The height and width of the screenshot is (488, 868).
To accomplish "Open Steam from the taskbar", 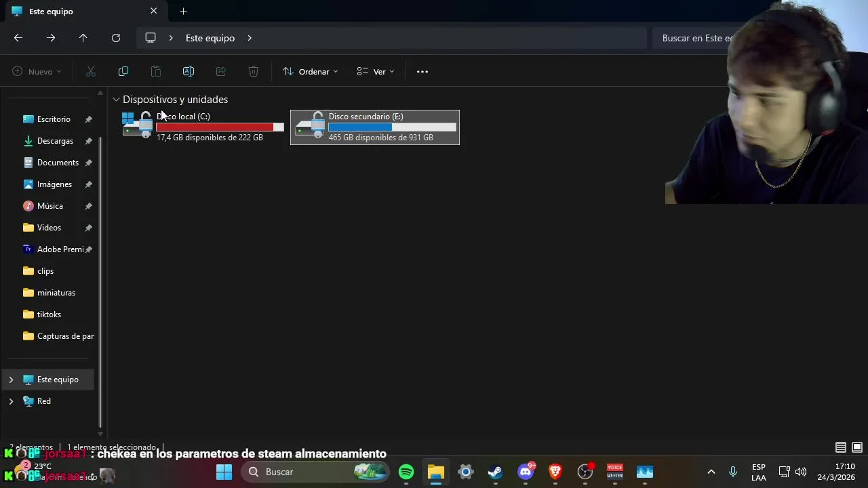I will pyautogui.click(x=496, y=472).
